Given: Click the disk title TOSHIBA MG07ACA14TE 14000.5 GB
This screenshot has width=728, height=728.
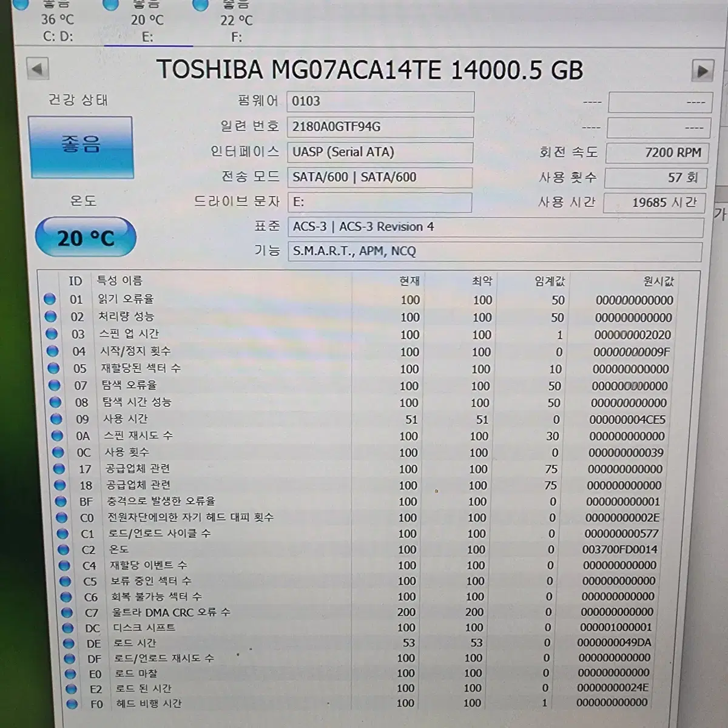Looking at the screenshot, I should click(369, 70).
